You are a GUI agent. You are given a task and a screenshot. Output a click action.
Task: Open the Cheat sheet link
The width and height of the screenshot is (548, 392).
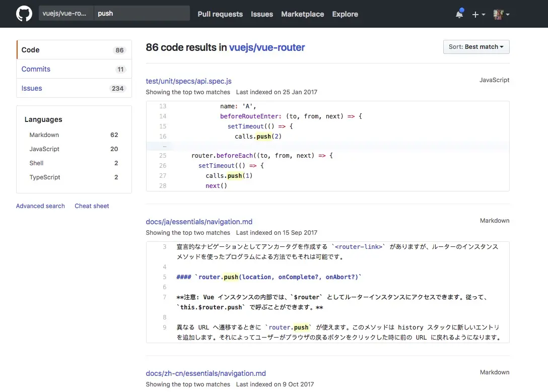(x=92, y=206)
